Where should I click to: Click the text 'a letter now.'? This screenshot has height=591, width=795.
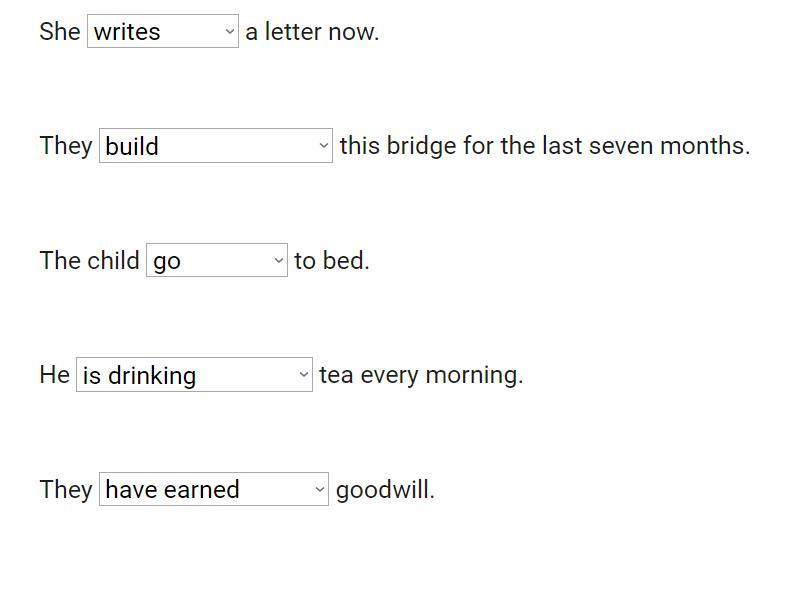pyautogui.click(x=312, y=31)
